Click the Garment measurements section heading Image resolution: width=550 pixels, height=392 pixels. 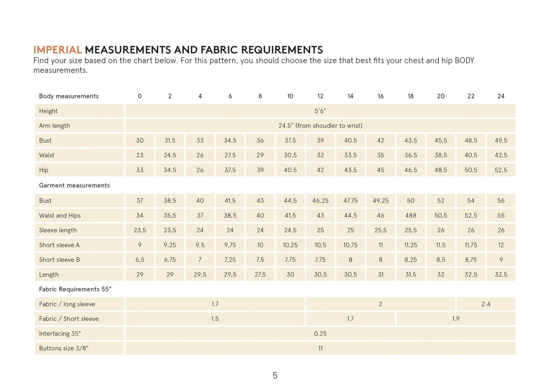click(x=74, y=185)
